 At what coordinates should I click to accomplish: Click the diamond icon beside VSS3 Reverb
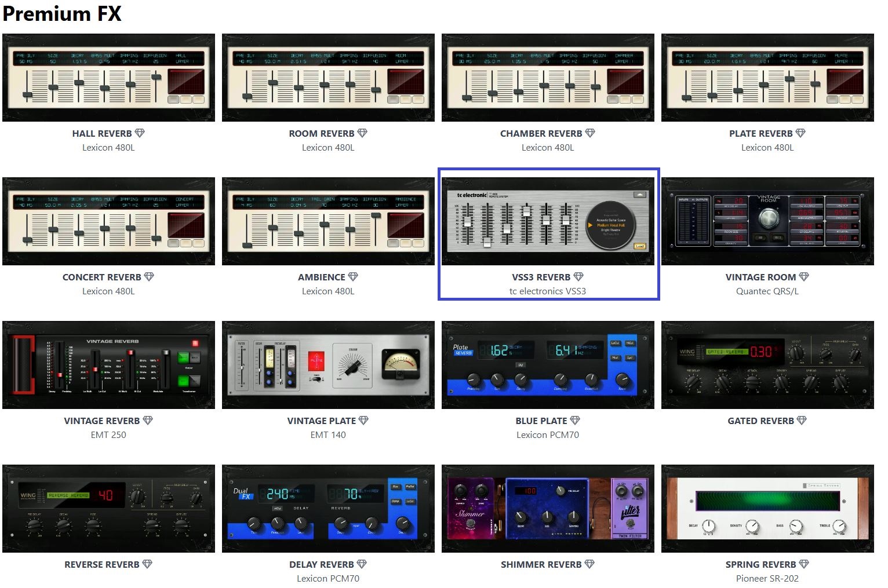click(578, 277)
